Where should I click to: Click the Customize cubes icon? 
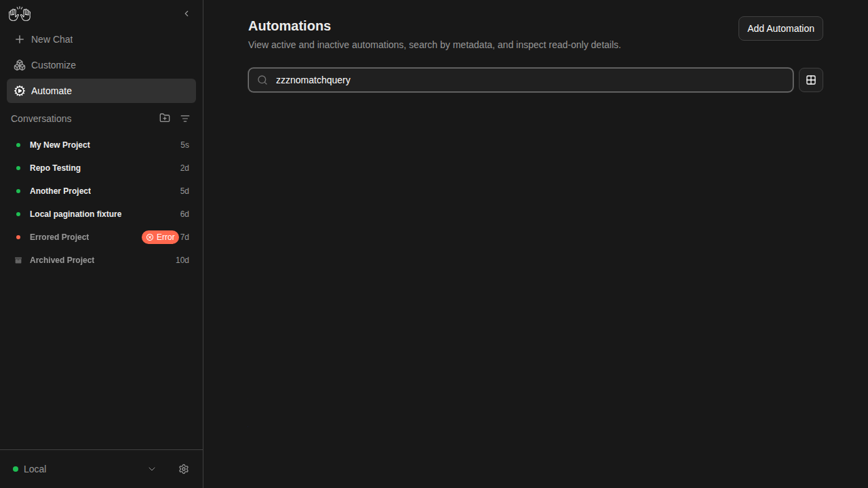click(20, 65)
